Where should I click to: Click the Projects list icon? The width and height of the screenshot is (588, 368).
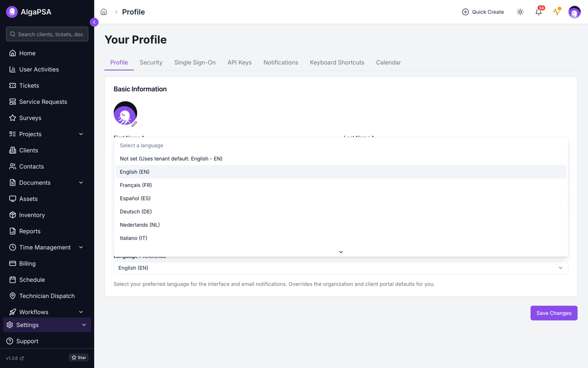click(13, 134)
